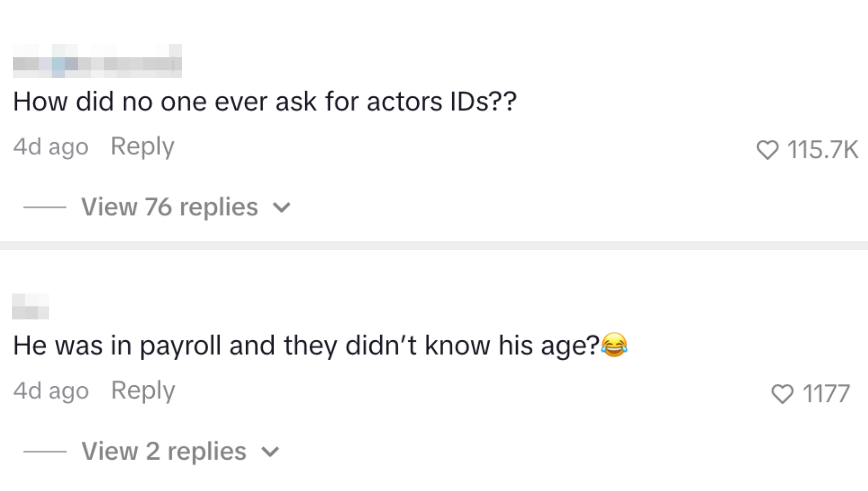Tap the heart icon on payroll comment
Screen dimensions: 868x491
(x=782, y=394)
